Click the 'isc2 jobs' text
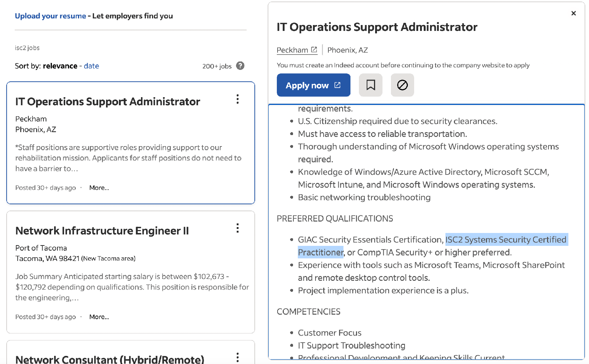The width and height of the screenshot is (589, 364). point(27,48)
